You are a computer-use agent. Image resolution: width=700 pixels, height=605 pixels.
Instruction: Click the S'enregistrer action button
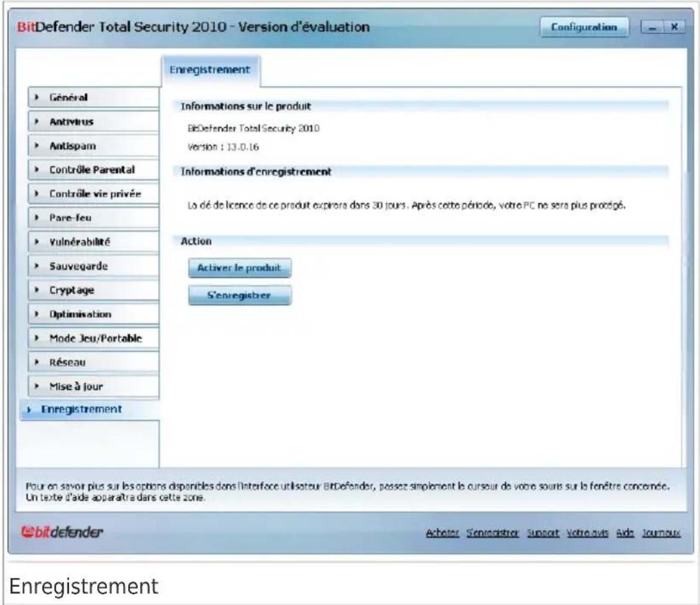point(240,295)
